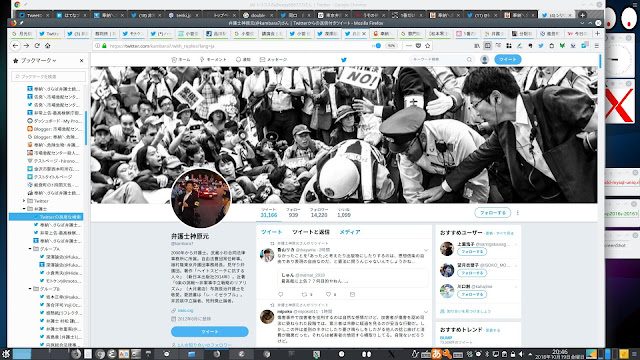Click the Firefox address bar URL
This screenshot has width=640, height=360.
pos(162,46)
